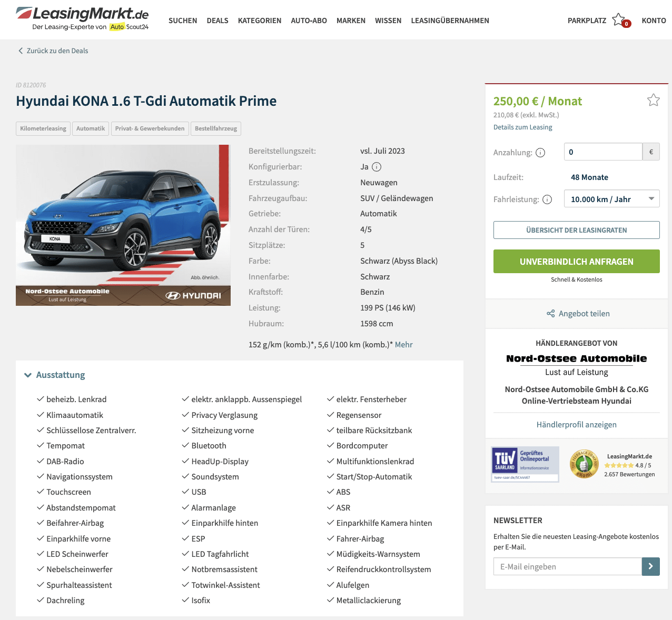Viewport: 672px width, 620px height.
Task: Click the 48 Monate Laufzeit value
Action: coord(589,177)
